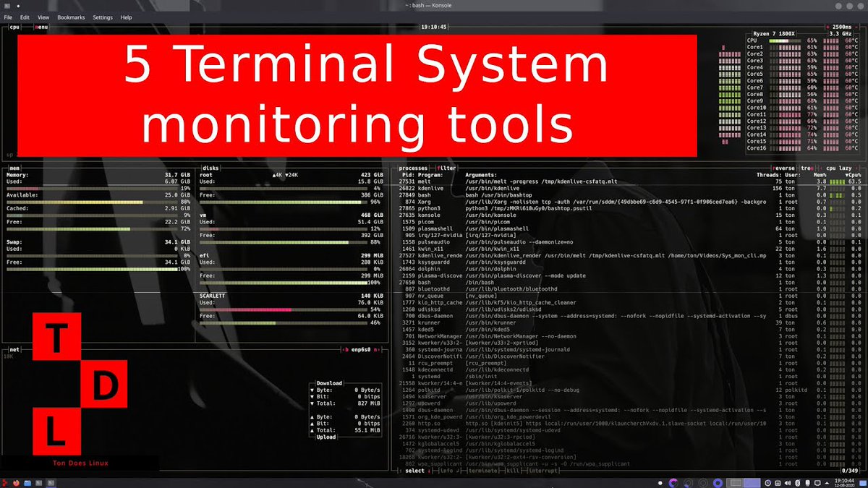
Task: Select the Xorg process row
Action: [629, 202]
